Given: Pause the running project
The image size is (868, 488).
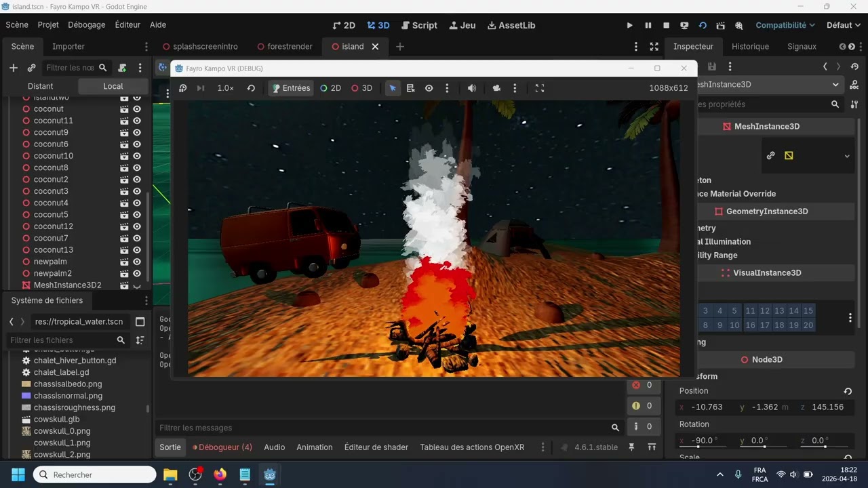Looking at the screenshot, I should [648, 25].
